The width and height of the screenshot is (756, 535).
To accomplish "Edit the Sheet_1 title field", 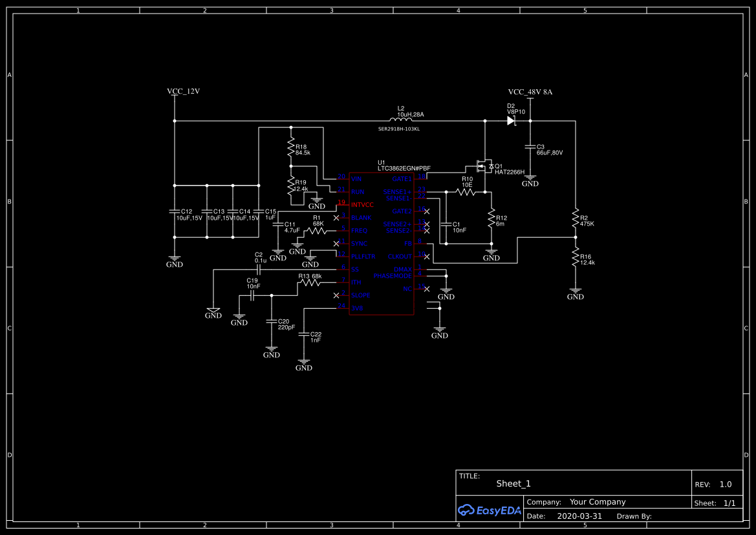I will 513,483.
